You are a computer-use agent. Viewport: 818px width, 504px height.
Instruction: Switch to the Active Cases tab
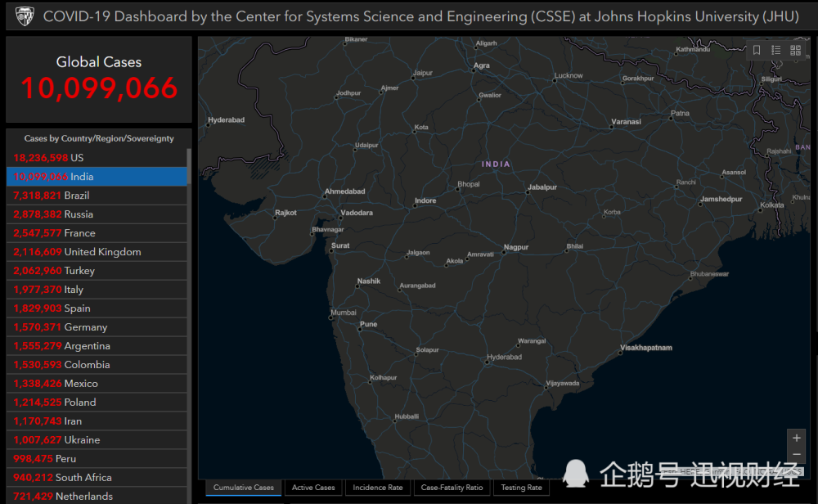[x=313, y=488]
